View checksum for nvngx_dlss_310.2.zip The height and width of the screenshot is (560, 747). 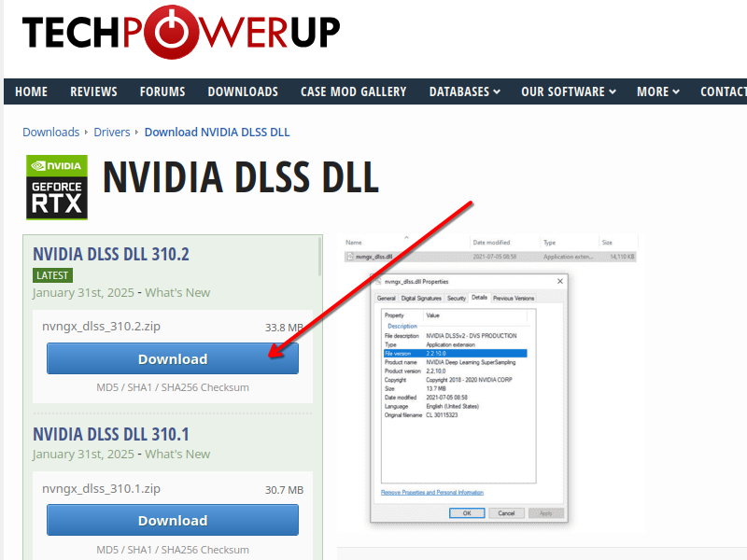click(x=173, y=387)
